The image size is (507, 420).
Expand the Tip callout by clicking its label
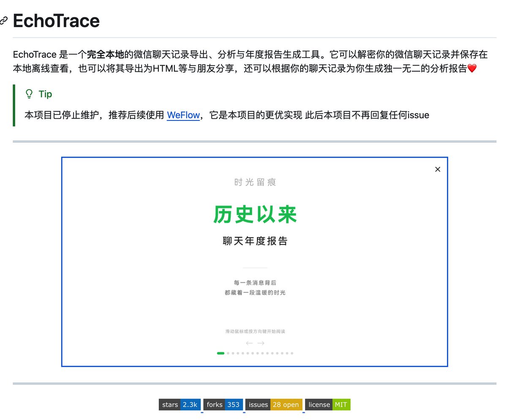(45, 94)
